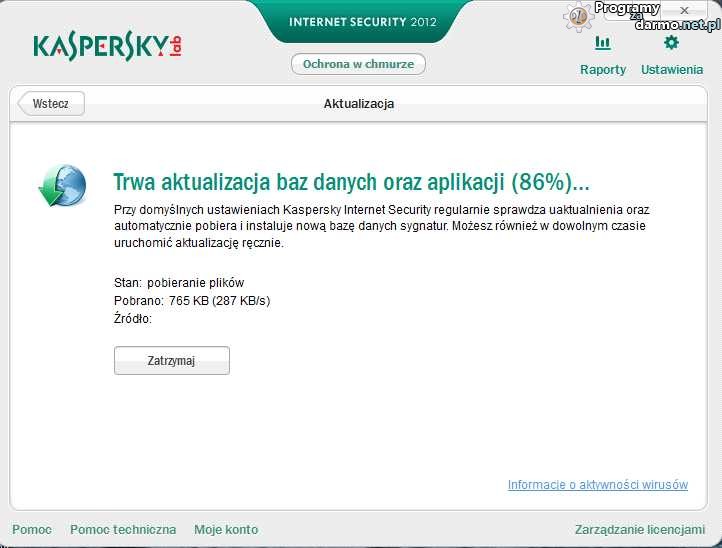Go to Moje konto

[226, 530]
